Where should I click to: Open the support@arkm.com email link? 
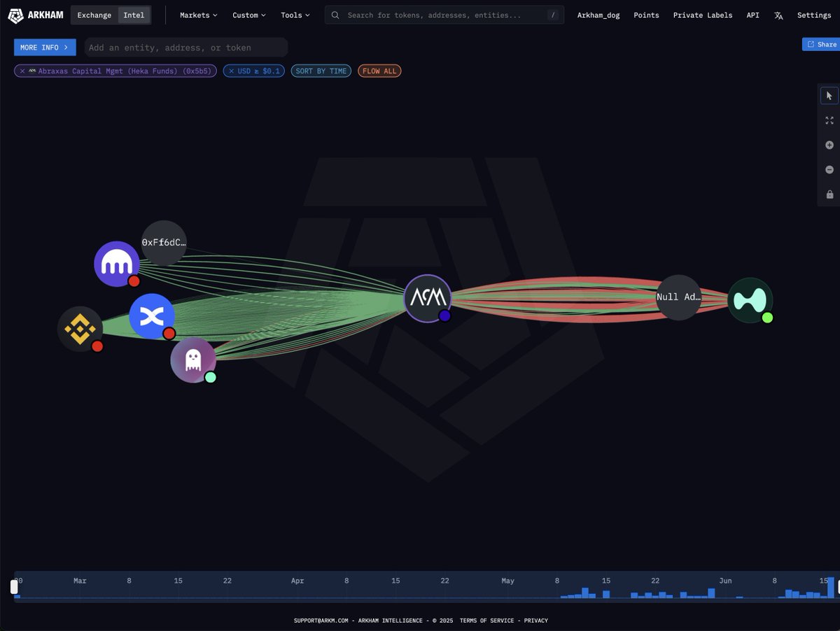(x=321, y=621)
